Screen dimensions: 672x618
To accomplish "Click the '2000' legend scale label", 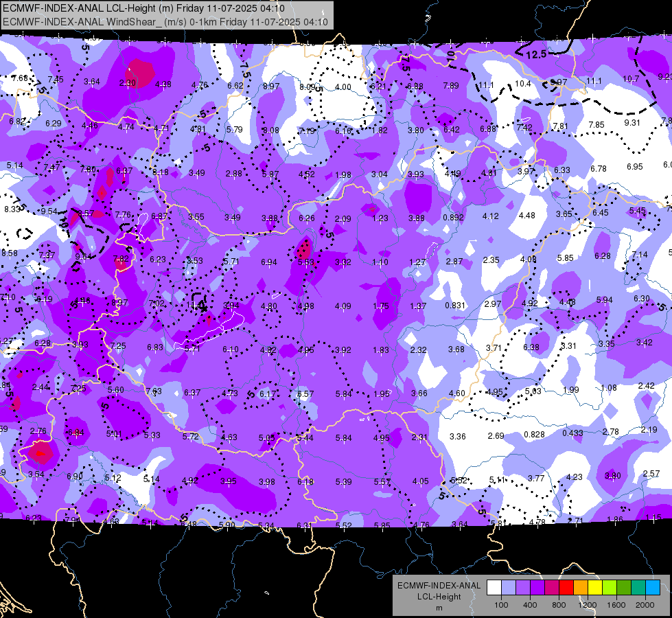I will pos(645,605).
